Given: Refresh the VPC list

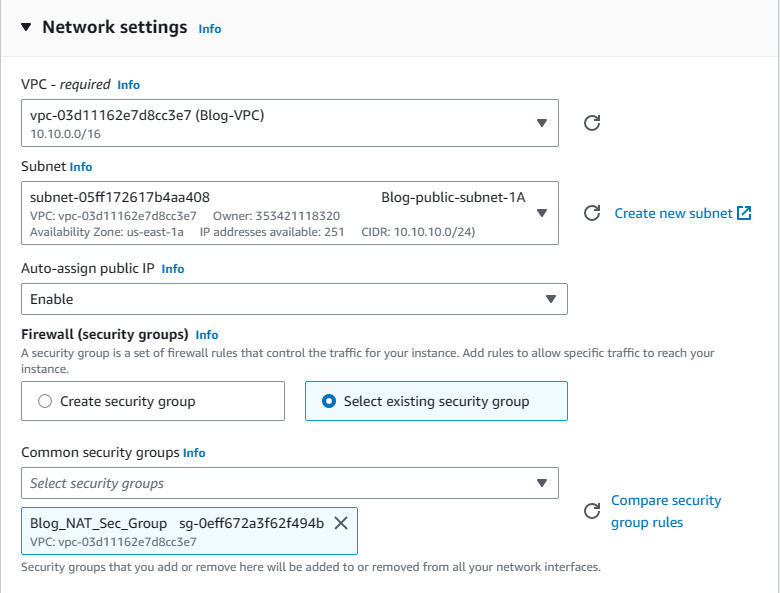Looking at the screenshot, I should (x=591, y=123).
